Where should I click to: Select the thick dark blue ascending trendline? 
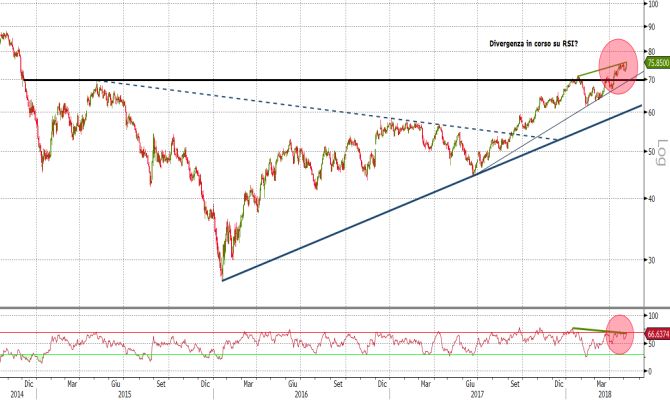pos(432,193)
